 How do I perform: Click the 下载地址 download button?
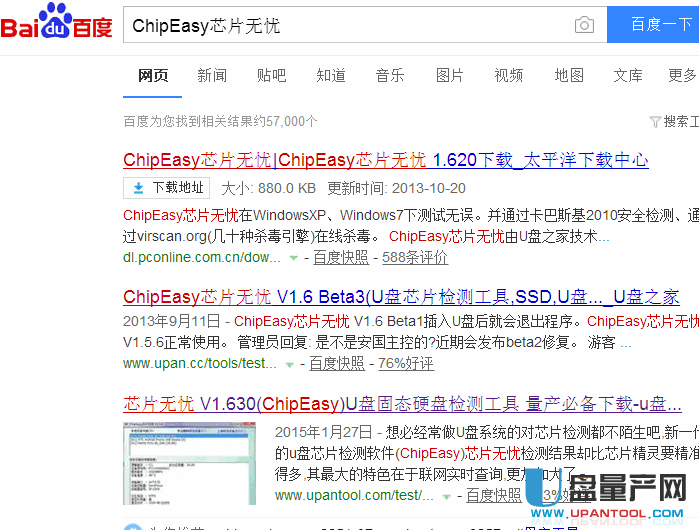(x=166, y=188)
